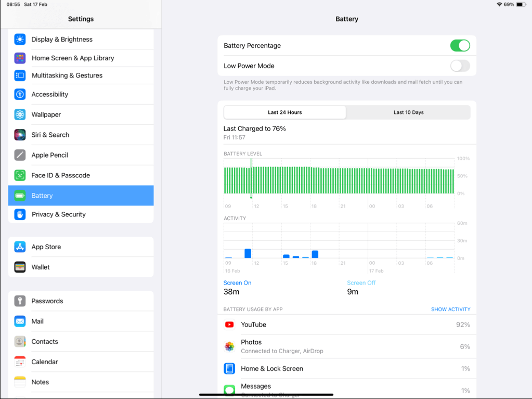Open the YouTube 92% usage row

[x=347, y=325]
